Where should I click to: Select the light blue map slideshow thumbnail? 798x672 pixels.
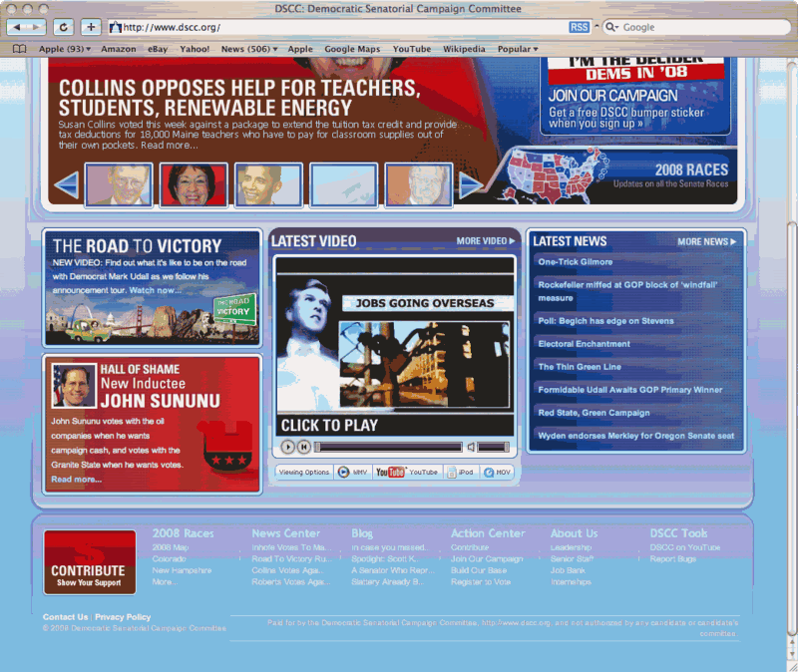click(x=344, y=184)
